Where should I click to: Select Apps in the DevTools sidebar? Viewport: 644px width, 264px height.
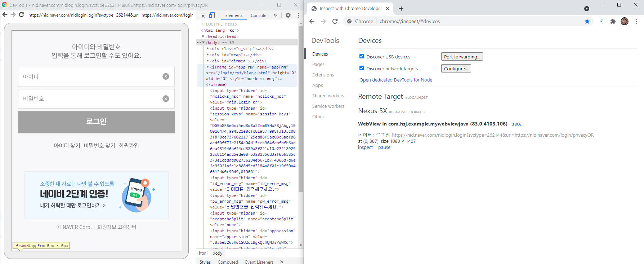(318, 85)
